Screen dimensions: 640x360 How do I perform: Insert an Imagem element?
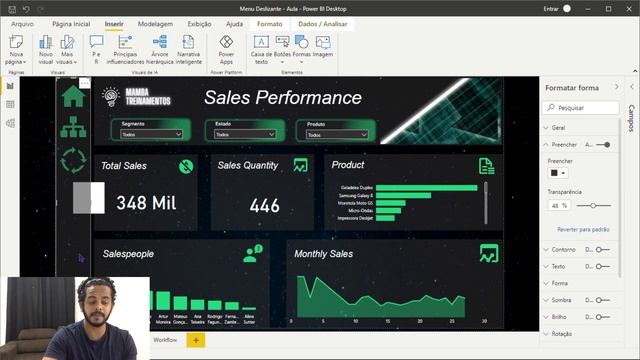click(323, 46)
